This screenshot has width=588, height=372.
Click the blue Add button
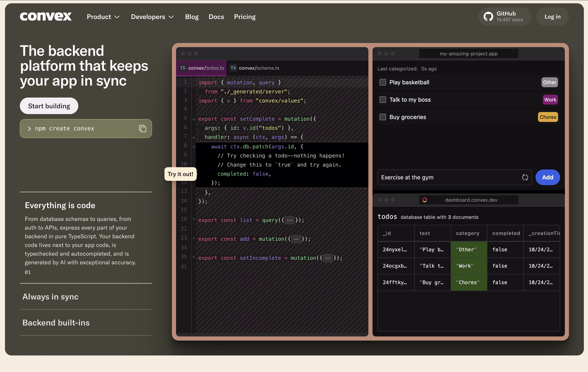(x=548, y=177)
